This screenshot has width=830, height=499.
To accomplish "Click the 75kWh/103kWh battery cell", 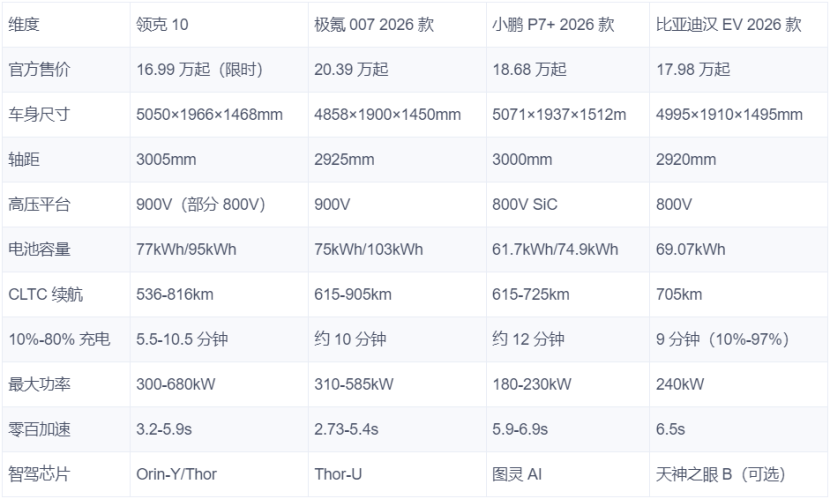I will [397, 249].
